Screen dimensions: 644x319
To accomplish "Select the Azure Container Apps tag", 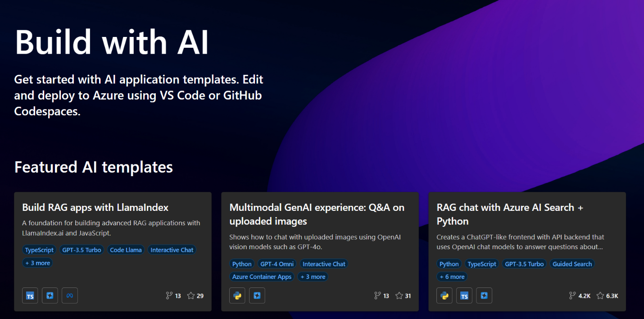I will (x=262, y=277).
